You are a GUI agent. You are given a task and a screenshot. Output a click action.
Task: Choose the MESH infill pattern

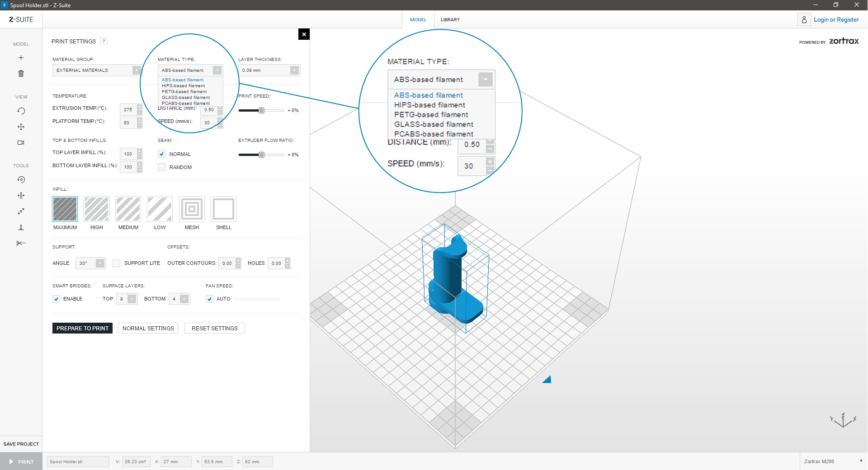[192, 209]
